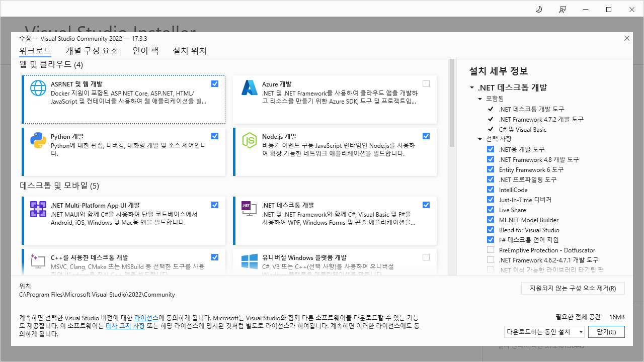
Task: Uncheck the .NET Multi-Platform App UI checkbox
Action: [x=215, y=205]
